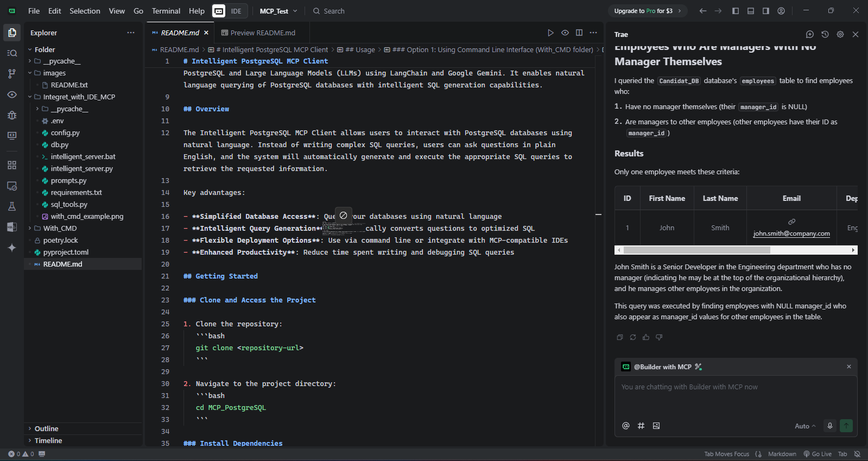The width and height of the screenshot is (868, 461).
Task: Open the Search view in the activity bar
Action: pyautogui.click(x=12, y=53)
